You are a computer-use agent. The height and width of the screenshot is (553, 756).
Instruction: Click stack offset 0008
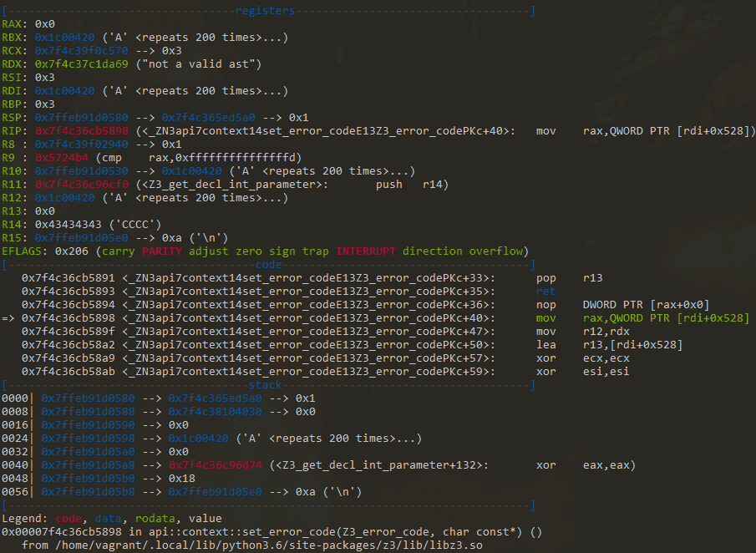click(15, 412)
